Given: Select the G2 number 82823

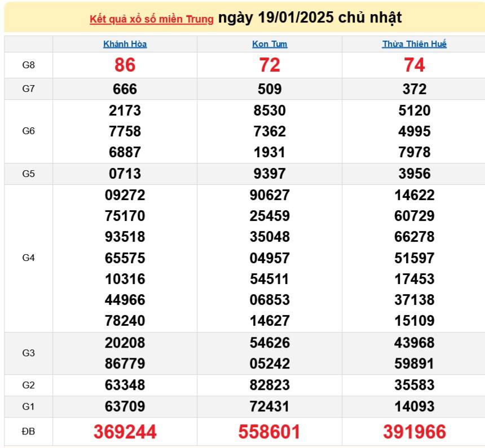Looking at the screenshot, I should (269, 385).
